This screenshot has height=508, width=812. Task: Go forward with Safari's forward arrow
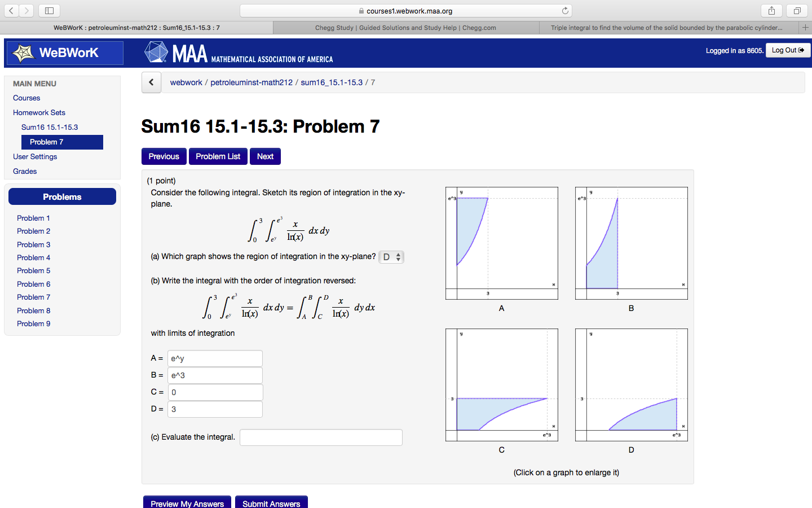(27, 11)
